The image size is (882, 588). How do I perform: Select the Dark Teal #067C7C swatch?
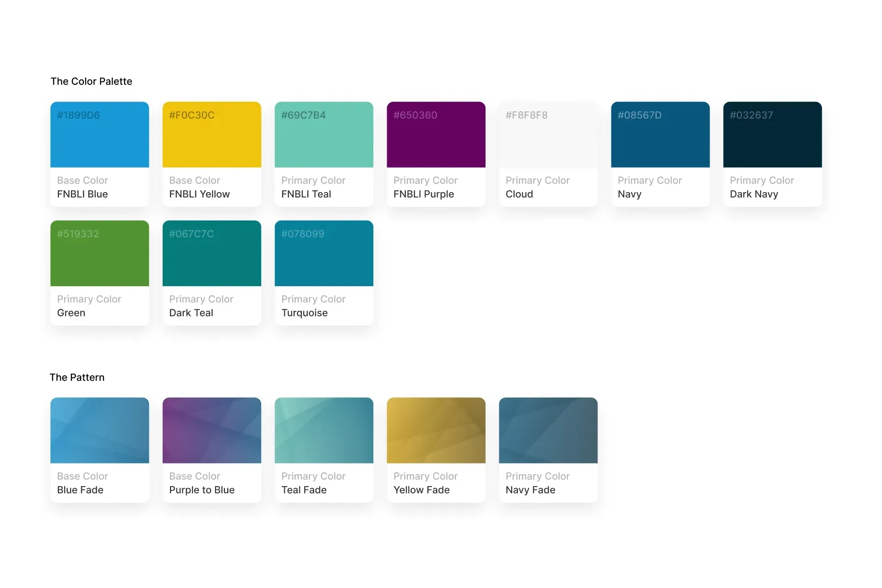pyautogui.click(x=212, y=253)
